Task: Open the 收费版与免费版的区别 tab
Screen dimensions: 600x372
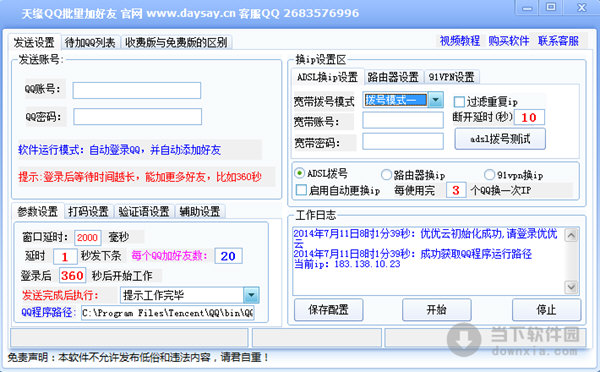Action: [x=176, y=42]
